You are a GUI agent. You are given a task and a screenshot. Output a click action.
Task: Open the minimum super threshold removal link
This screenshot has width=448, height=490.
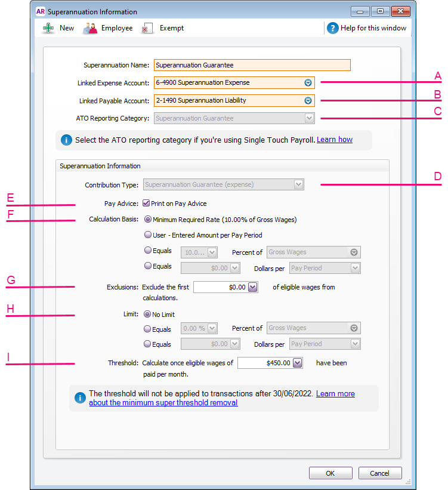click(163, 403)
